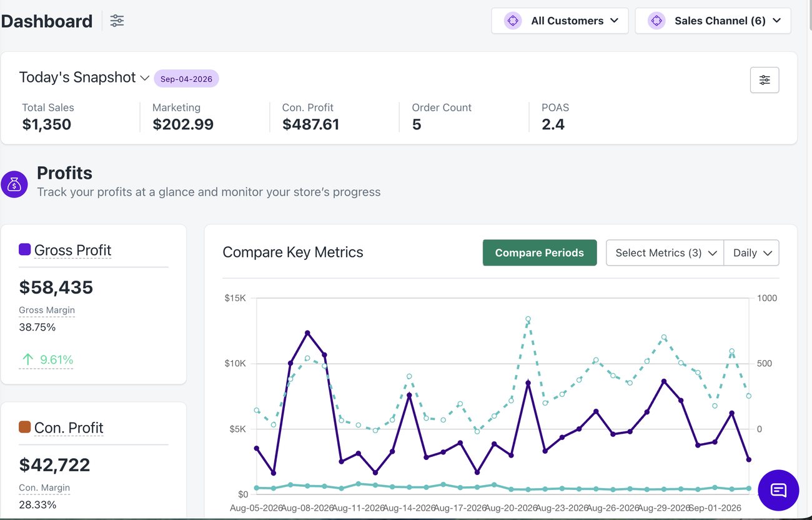Image resolution: width=812 pixels, height=520 pixels.
Task: Open the Select Metrics (3) dropdown
Action: click(665, 252)
